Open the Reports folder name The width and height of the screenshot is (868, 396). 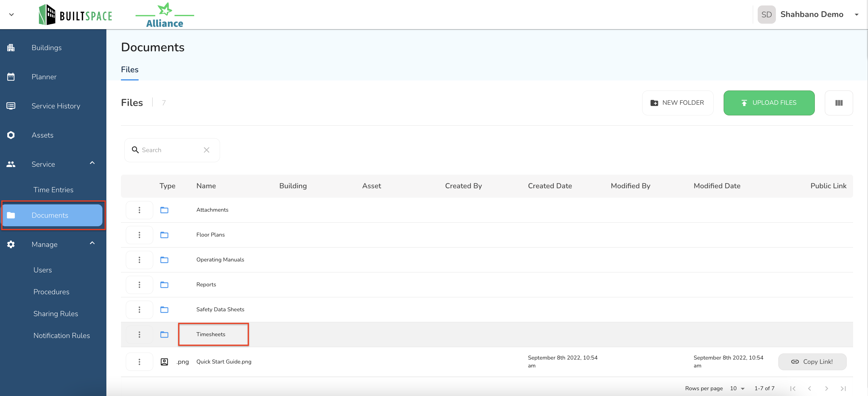[206, 285]
